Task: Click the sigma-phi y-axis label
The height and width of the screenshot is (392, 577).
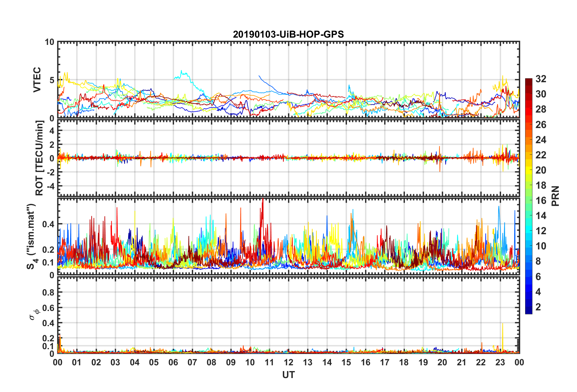Action: coord(34,314)
